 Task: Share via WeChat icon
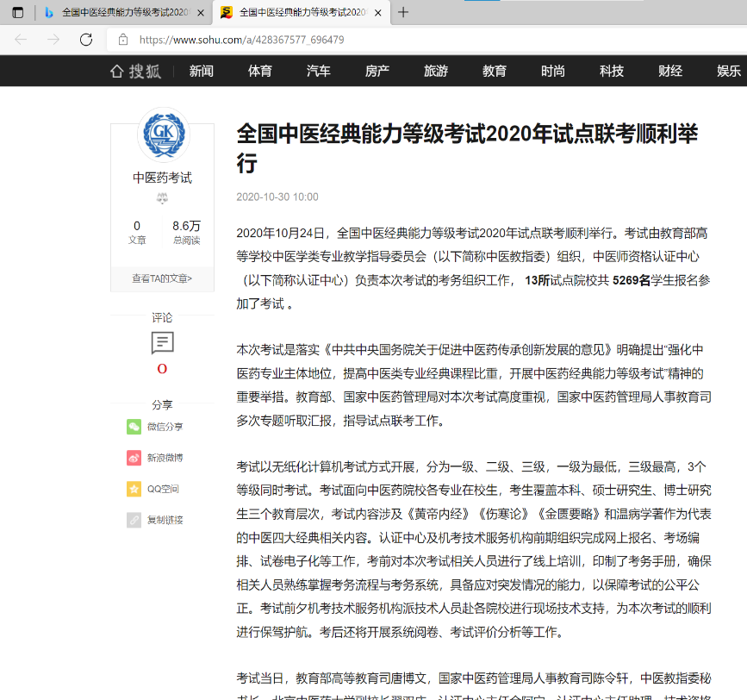[134, 427]
